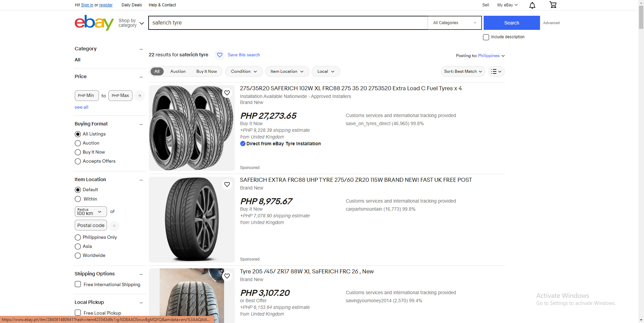Open the Local filter dropdown
The image size is (644, 323).
click(326, 71)
